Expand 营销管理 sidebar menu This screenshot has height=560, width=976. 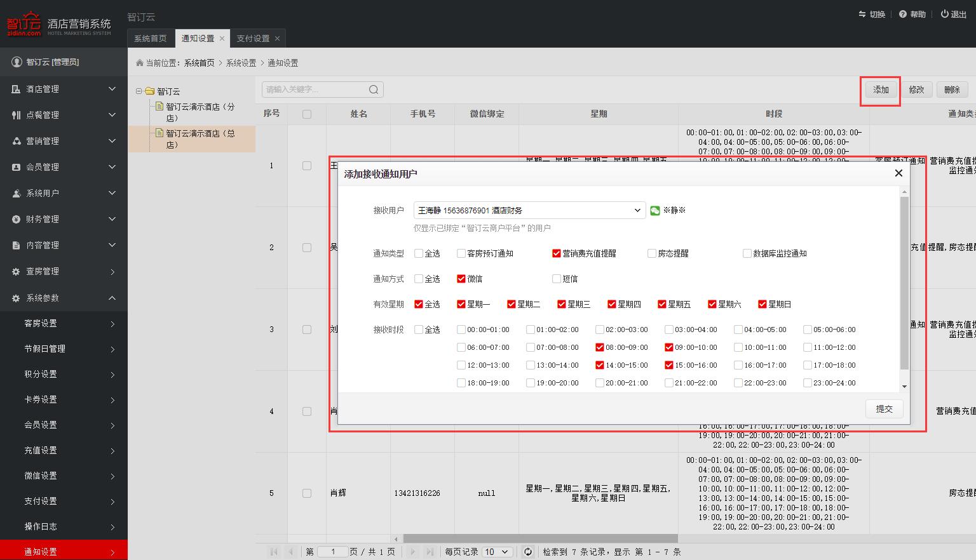(64, 141)
